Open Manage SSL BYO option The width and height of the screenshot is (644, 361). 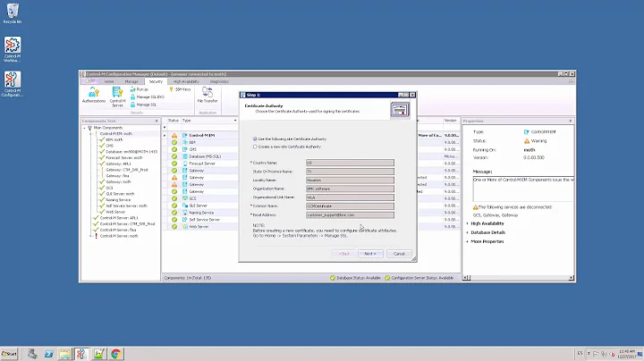coord(147,97)
